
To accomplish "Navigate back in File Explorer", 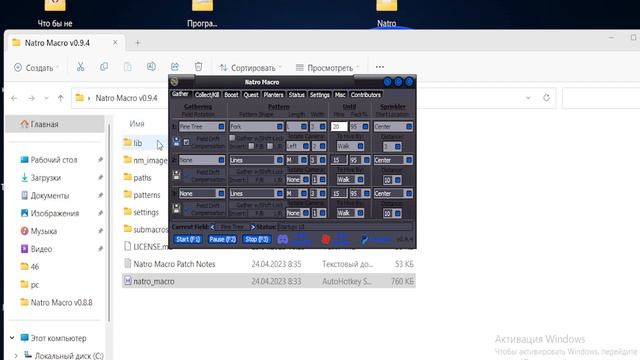I will coord(14,98).
